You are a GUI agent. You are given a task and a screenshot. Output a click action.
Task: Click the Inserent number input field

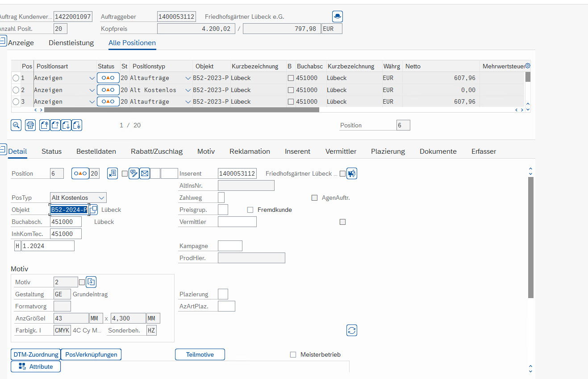pyautogui.click(x=237, y=173)
